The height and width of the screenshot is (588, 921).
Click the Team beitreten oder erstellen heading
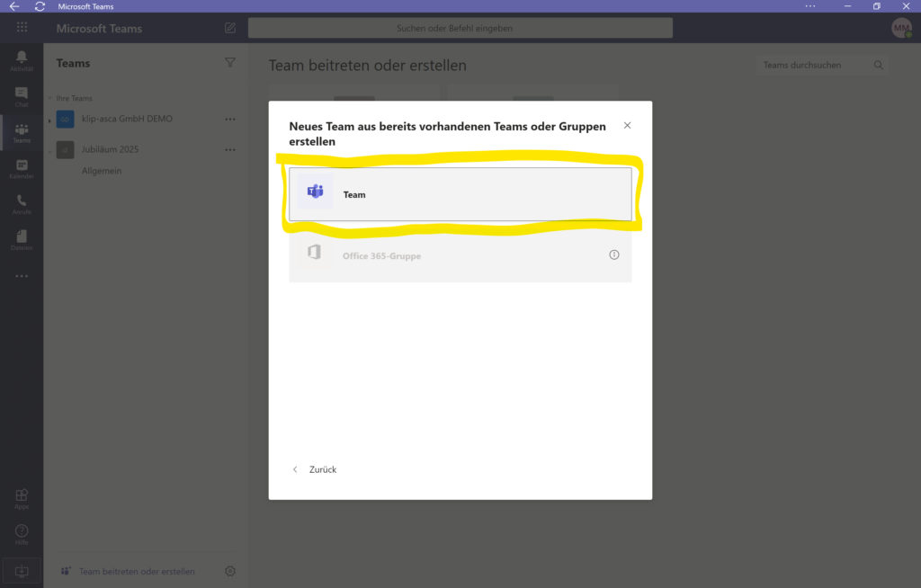click(x=368, y=66)
